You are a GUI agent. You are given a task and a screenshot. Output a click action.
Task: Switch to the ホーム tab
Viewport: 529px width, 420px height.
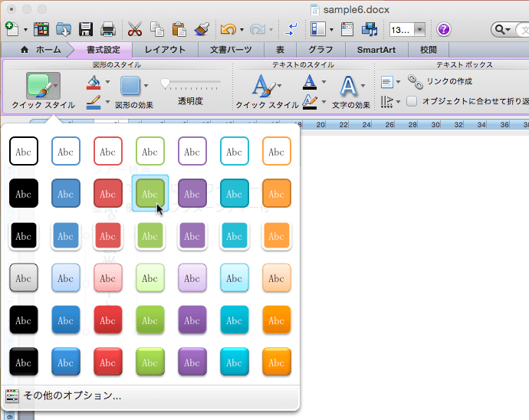(41, 50)
